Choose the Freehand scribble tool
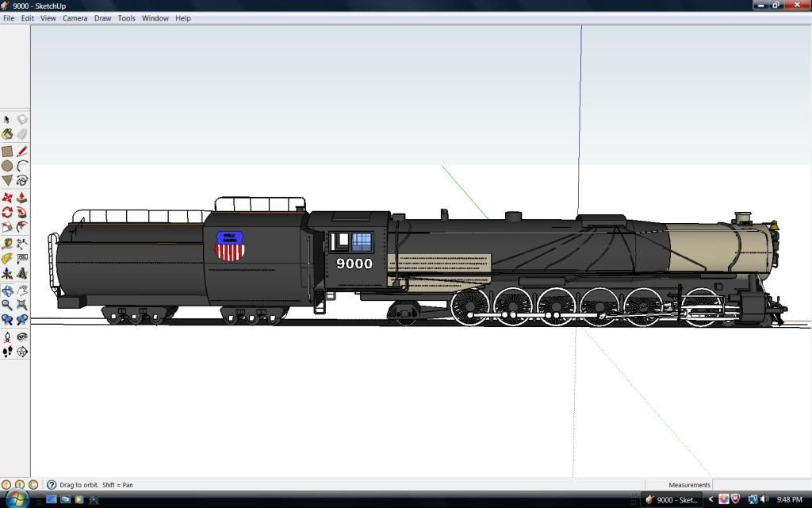Screen dimensions: 812x508 coord(21,180)
